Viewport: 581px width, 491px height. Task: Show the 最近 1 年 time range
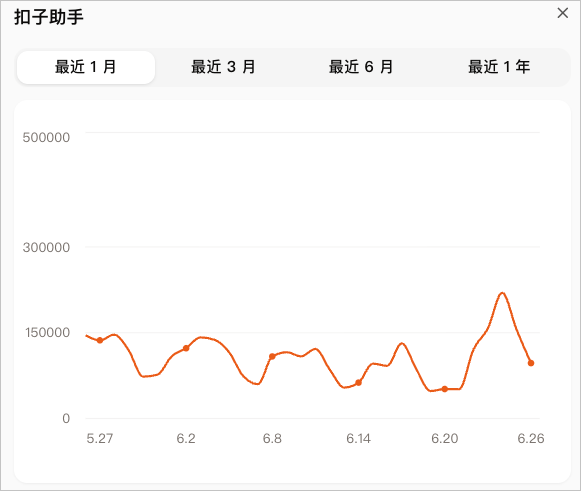coord(499,67)
